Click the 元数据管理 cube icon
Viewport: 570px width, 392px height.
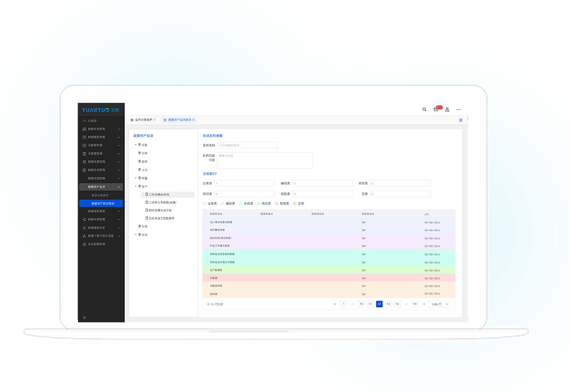click(84, 146)
